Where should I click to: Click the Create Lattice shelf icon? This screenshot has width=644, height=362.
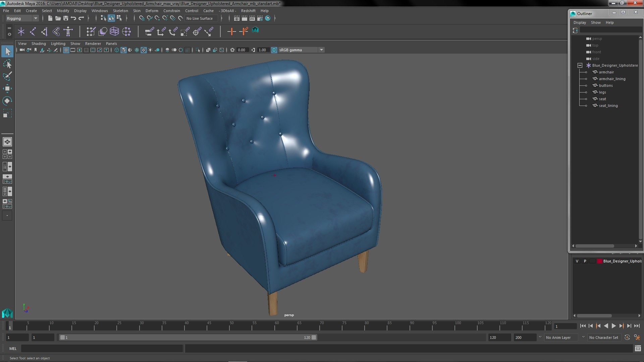(x=114, y=32)
